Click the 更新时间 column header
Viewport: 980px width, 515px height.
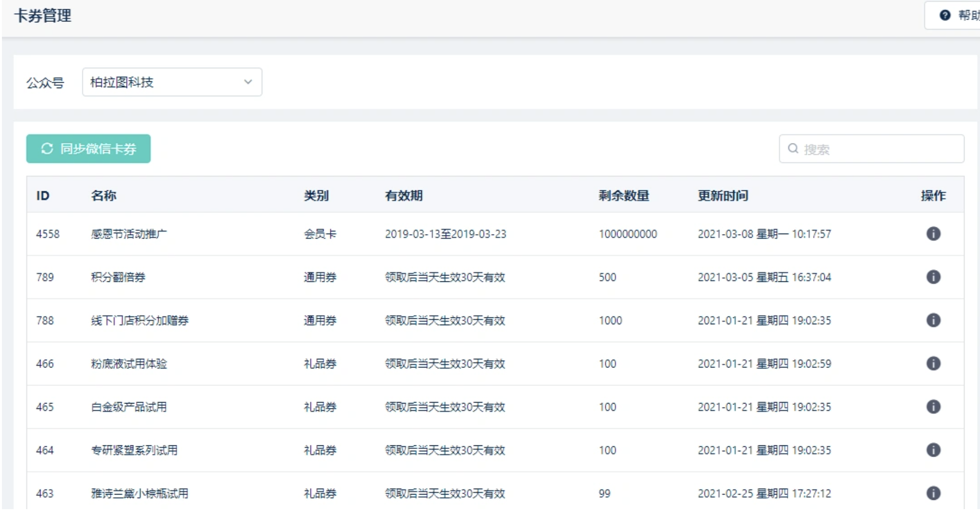(723, 196)
